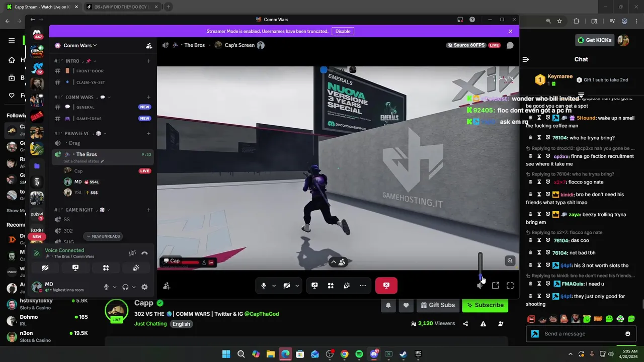Stop watching stream red button

coord(386,286)
